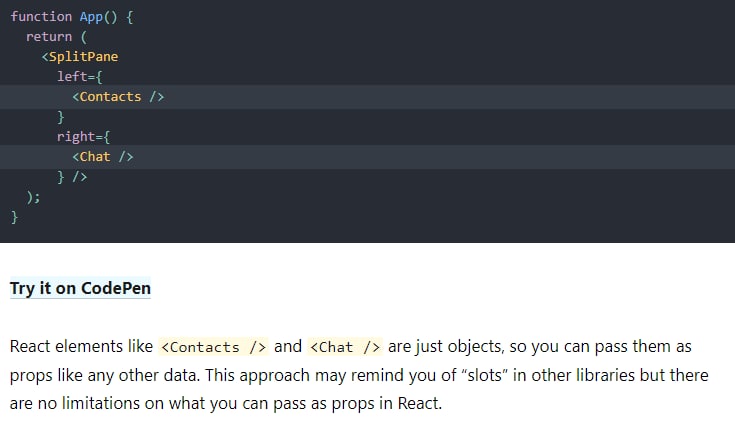The width and height of the screenshot is (735, 437).
Task: Open the Try it on CodePen link
Action: 80,289
